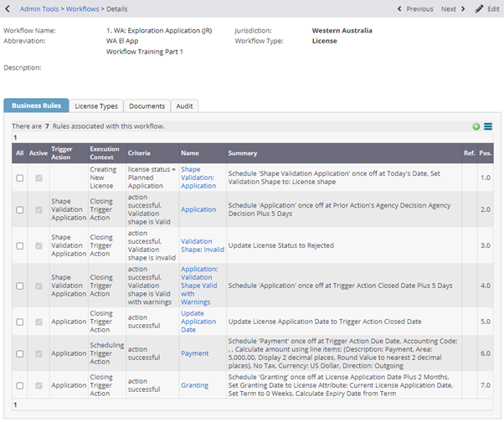The width and height of the screenshot is (504, 422).
Task: Click page number 1 below the table
Action: (15, 404)
